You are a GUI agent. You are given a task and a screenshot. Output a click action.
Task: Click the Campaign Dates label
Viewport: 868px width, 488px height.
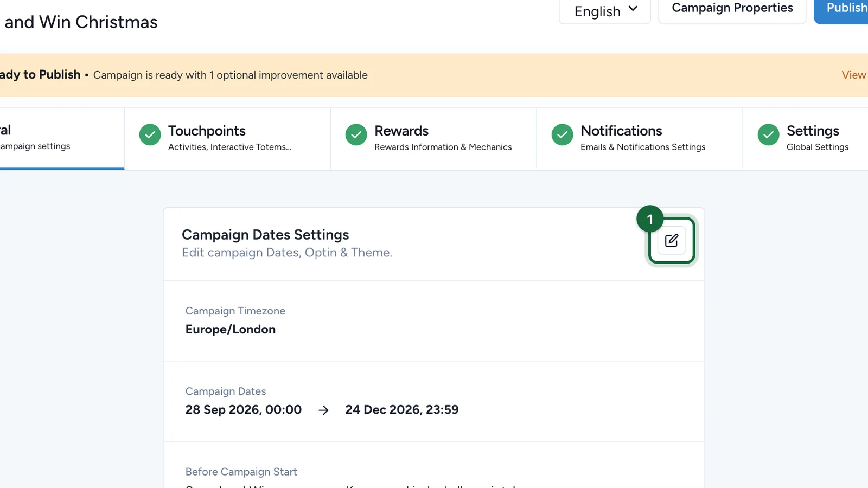226,391
